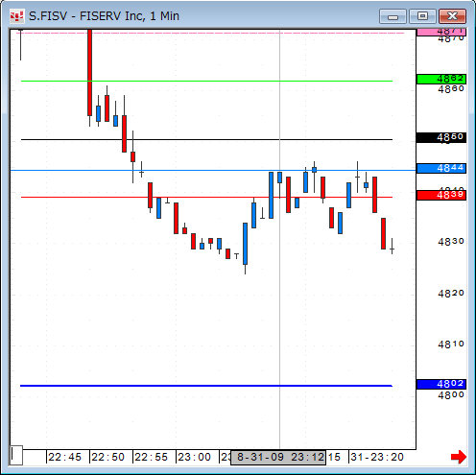The image size is (476, 475).
Task: Click the green 4862 horizontal line
Action: 206,81
